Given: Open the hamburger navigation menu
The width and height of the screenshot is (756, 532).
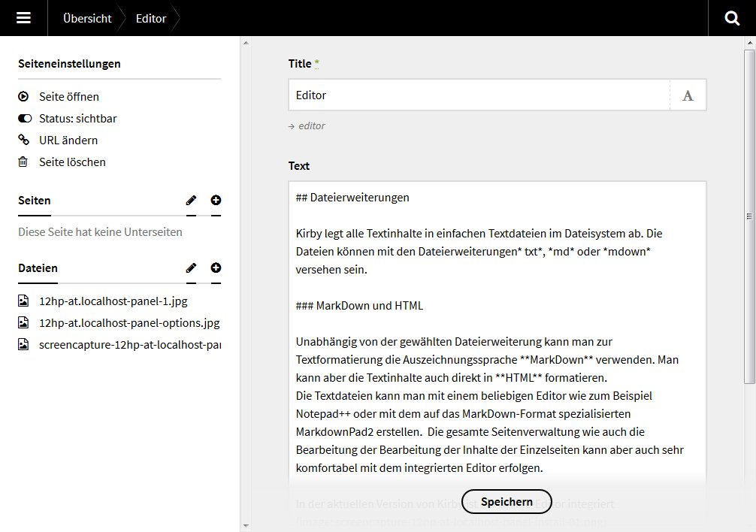Looking at the screenshot, I should (23, 18).
